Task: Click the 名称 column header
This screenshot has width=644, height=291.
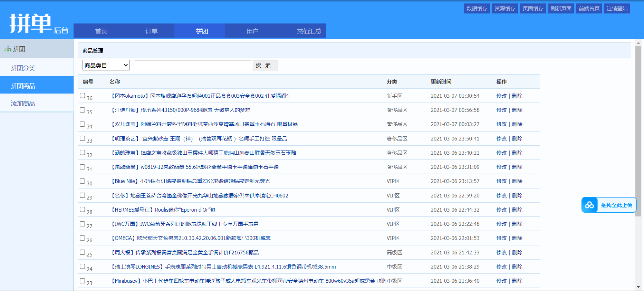Action: [115, 81]
